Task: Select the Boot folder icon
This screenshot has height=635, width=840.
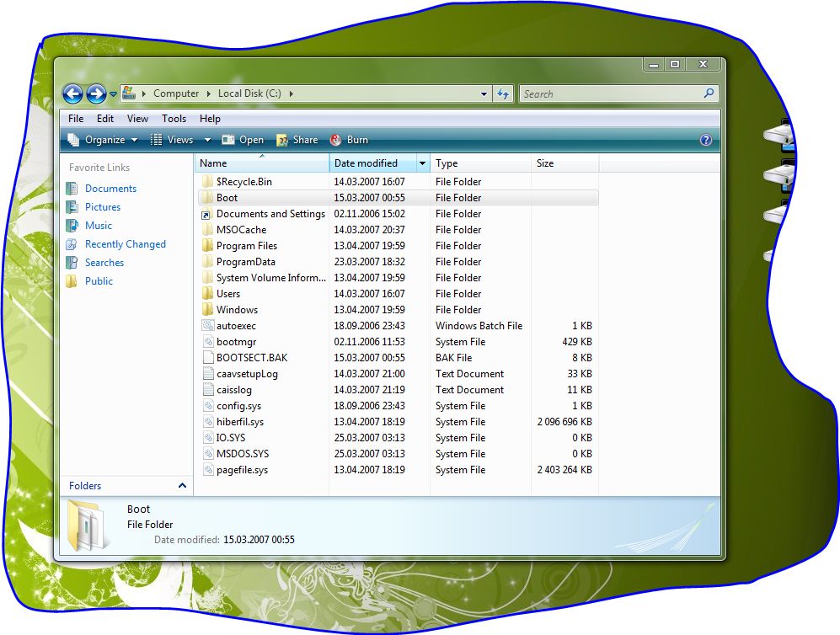Action: (x=208, y=198)
